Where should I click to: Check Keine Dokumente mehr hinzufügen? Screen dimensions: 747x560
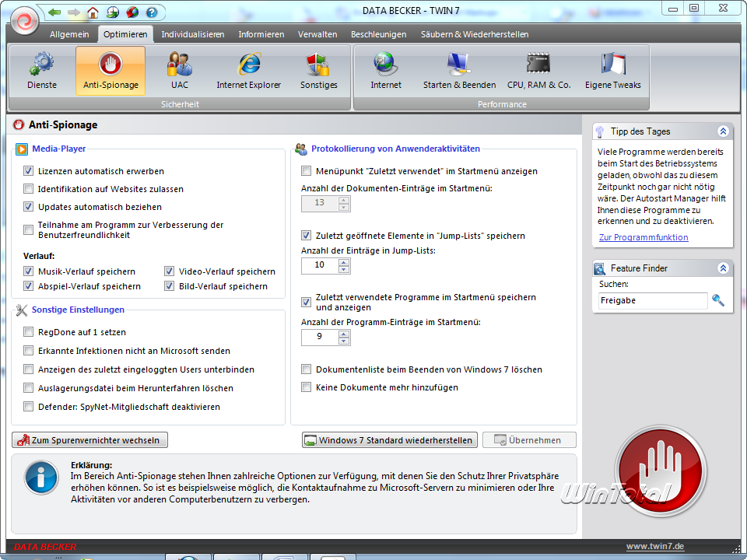(x=307, y=387)
